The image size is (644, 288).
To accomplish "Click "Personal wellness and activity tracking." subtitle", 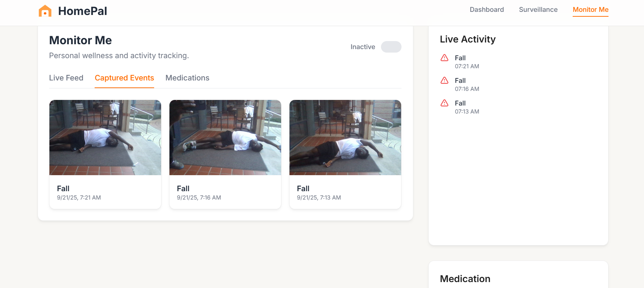I will point(119,56).
